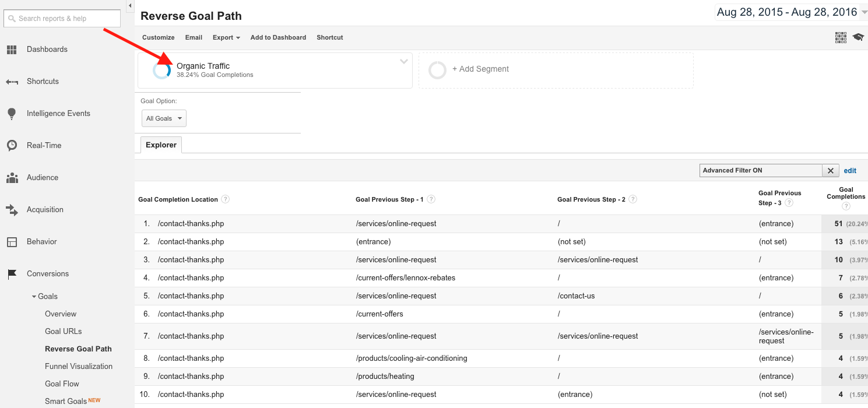Image resolution: width=868 pixels, height=408 pixels.
Task: Click the Acquisition arrows icon
Action: click(x=12, y=210)
